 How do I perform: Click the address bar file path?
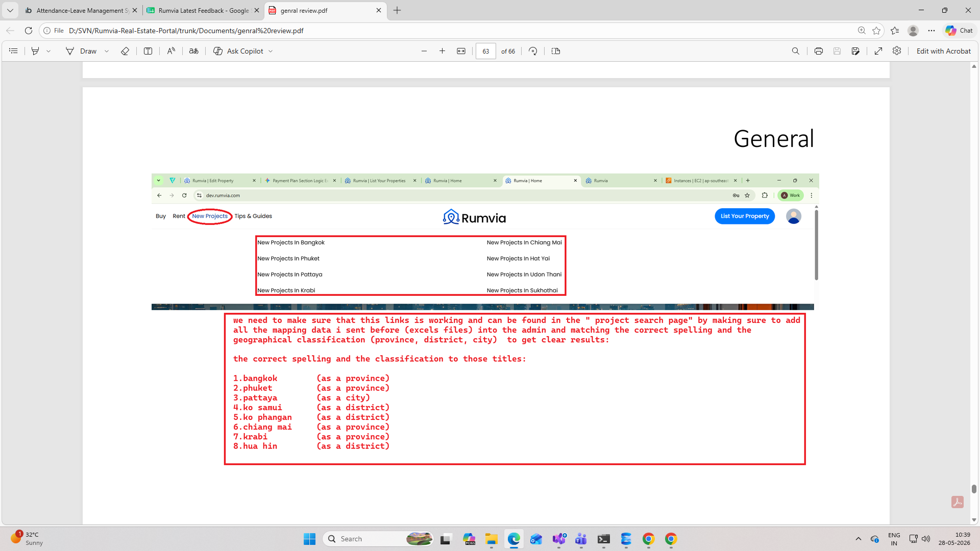(x=186, y=31)
